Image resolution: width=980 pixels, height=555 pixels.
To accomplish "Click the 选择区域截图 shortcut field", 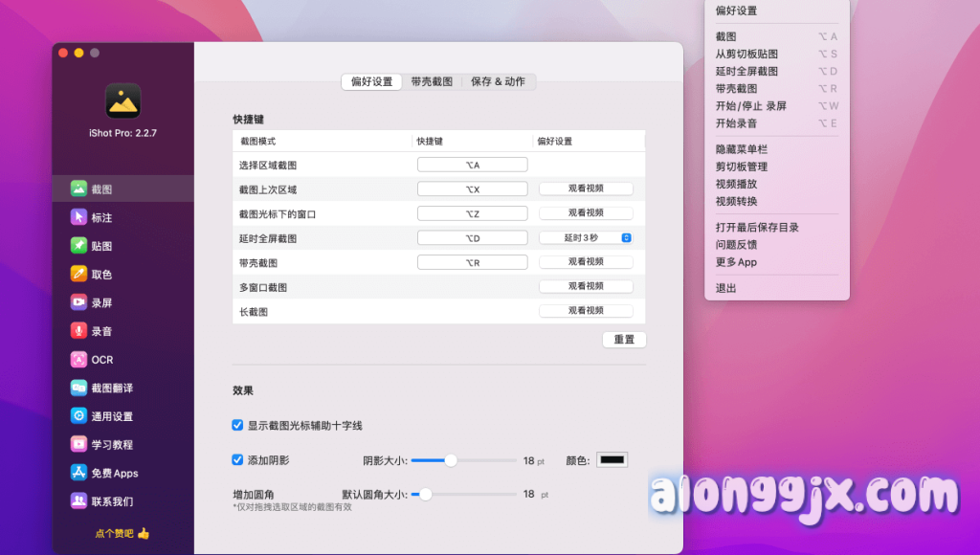I will point(473,165).
